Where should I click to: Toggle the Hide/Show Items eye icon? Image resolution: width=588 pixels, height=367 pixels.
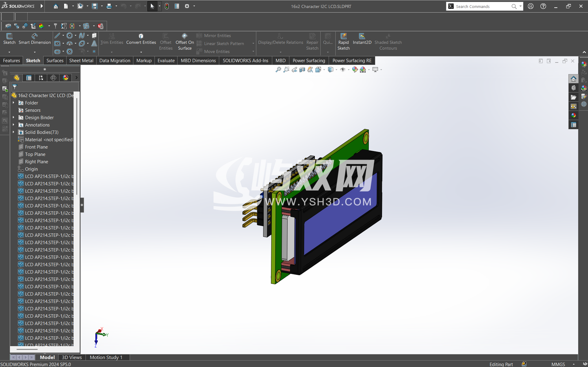pyautogui.click(x=343, y=70)
